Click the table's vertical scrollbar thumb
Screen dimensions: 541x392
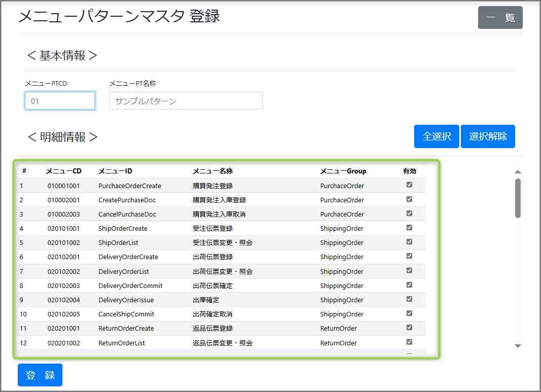point(518,198)
